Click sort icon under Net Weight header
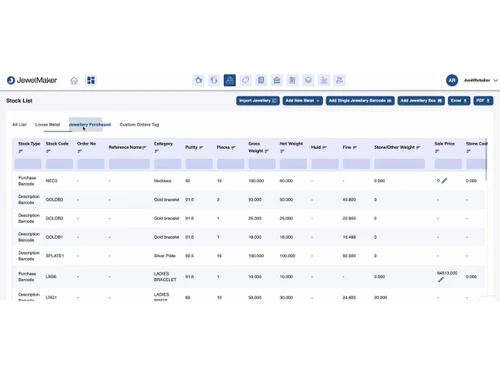The image size is (500, 375). [282, 151]
